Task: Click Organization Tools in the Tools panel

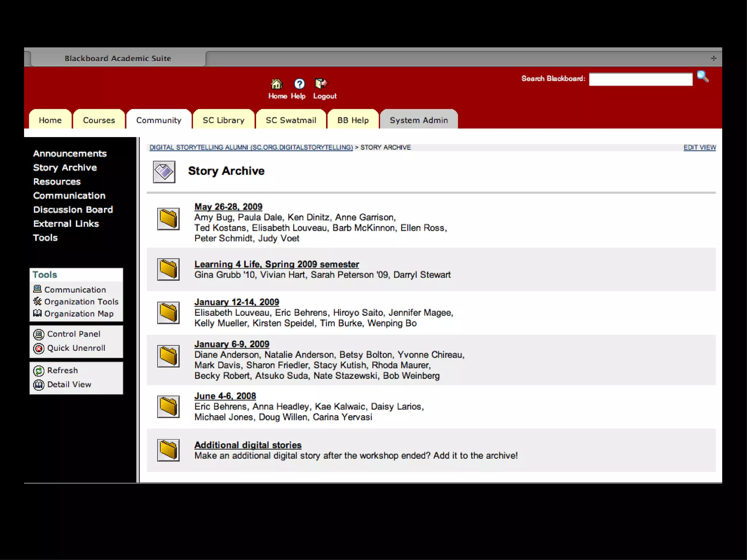Action: (x=81, y=302)
